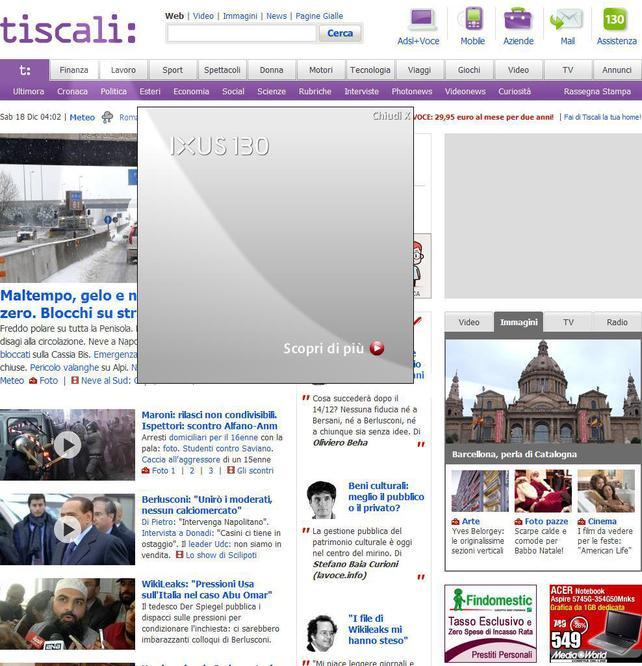The image size is (642, 666).
Task: Open Beni culturali: meglio il pubblico link
Action: pos(386,497)
